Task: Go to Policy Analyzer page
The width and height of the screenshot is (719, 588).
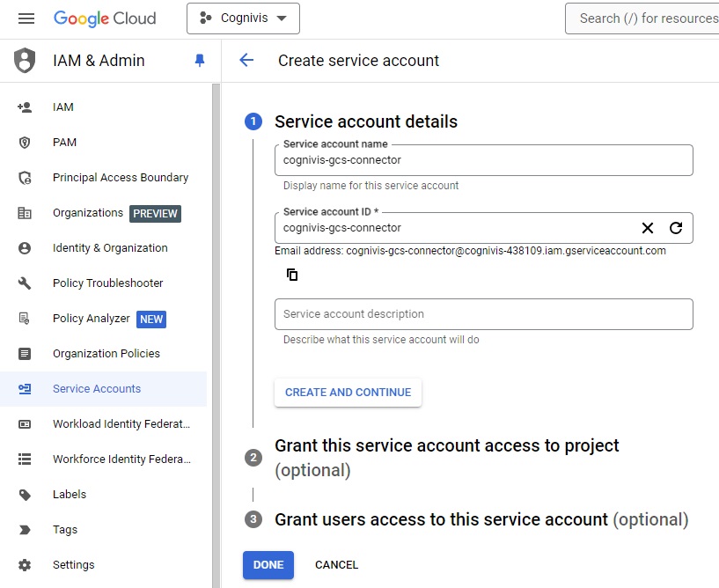Action: click(x=91, y=319)
